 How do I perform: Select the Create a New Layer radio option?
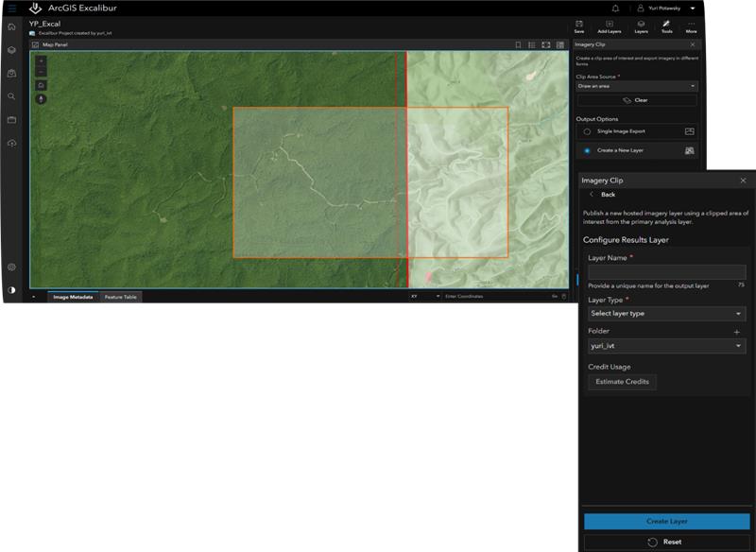587,150
